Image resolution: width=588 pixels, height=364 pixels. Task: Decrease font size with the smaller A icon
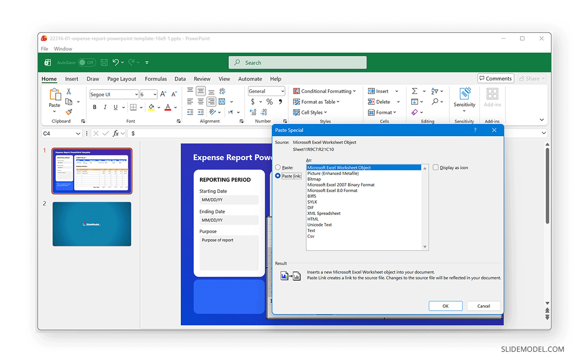173,94
